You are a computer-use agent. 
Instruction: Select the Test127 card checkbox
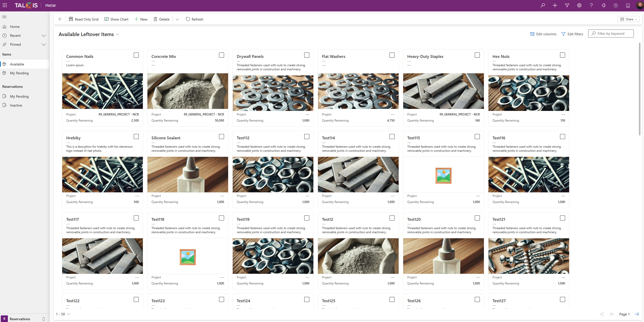coord(563,299)
